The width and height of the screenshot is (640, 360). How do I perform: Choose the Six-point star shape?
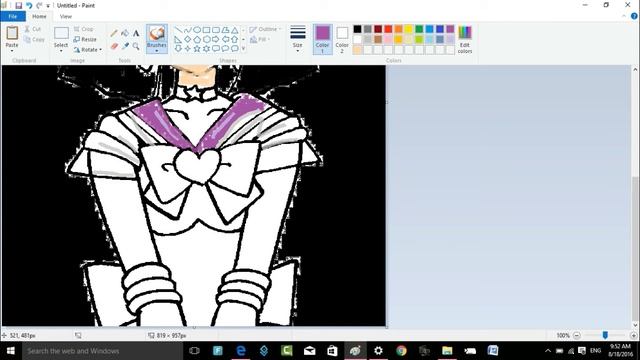(x=207, y=48)
